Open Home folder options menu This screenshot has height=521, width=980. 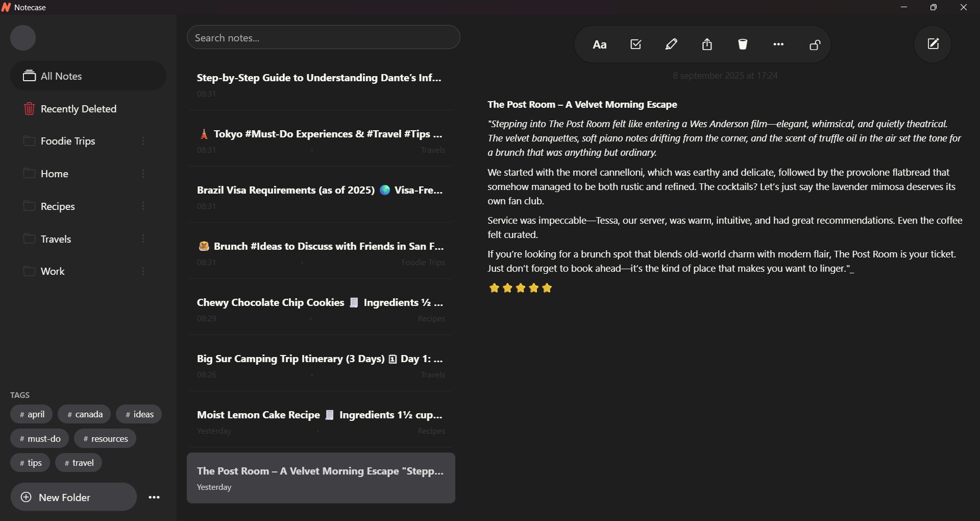[x=143, y=174]
